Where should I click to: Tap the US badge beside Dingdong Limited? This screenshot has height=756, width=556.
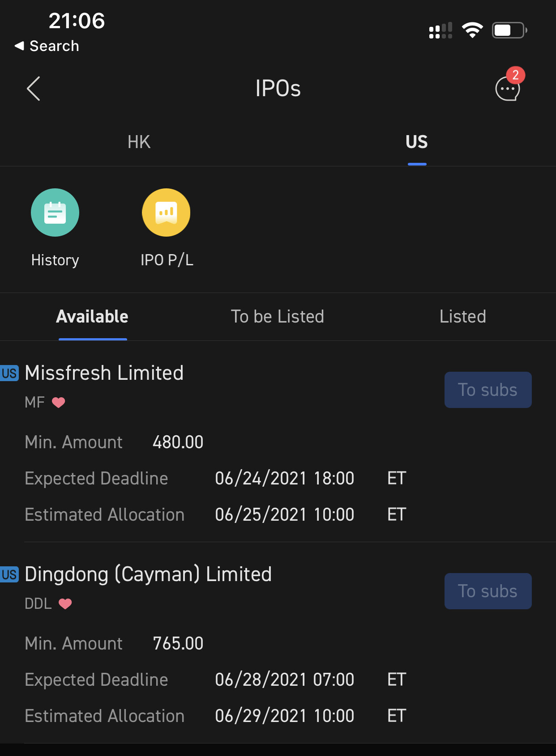click(9, 575)
